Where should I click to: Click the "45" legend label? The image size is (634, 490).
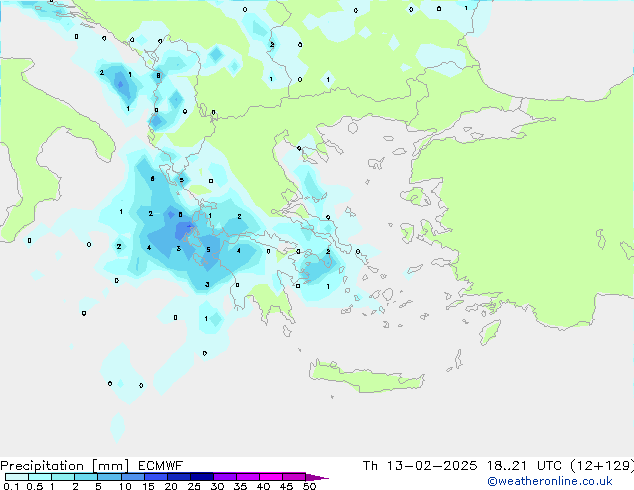[286, 486]
